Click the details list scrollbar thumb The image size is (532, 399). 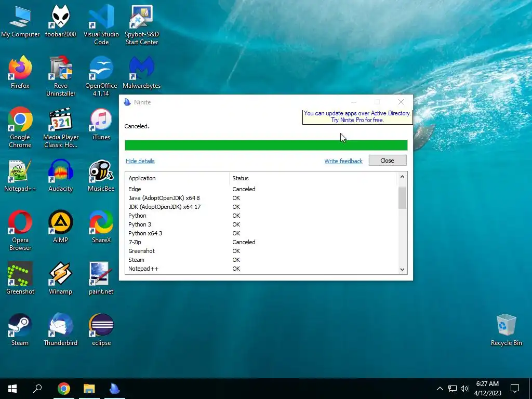point(403,197)
